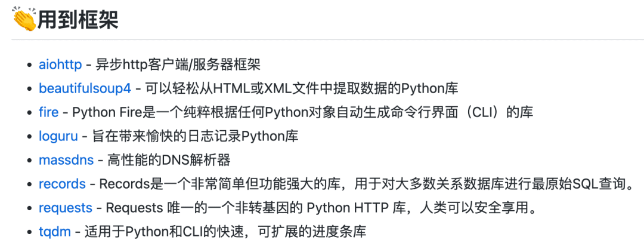Click the Python Fire命令行界面 description text
The image size is (644, 249).
(303, 112)
